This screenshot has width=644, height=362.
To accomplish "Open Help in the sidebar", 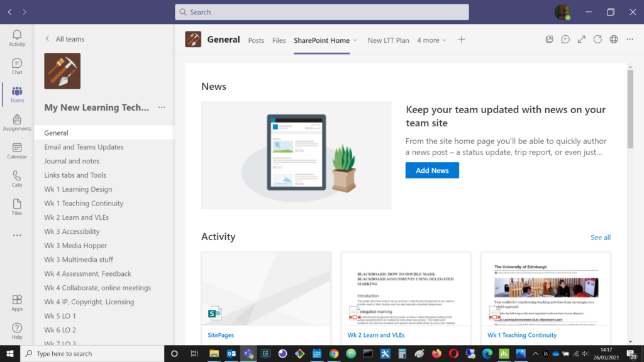I will coord(17,331).
